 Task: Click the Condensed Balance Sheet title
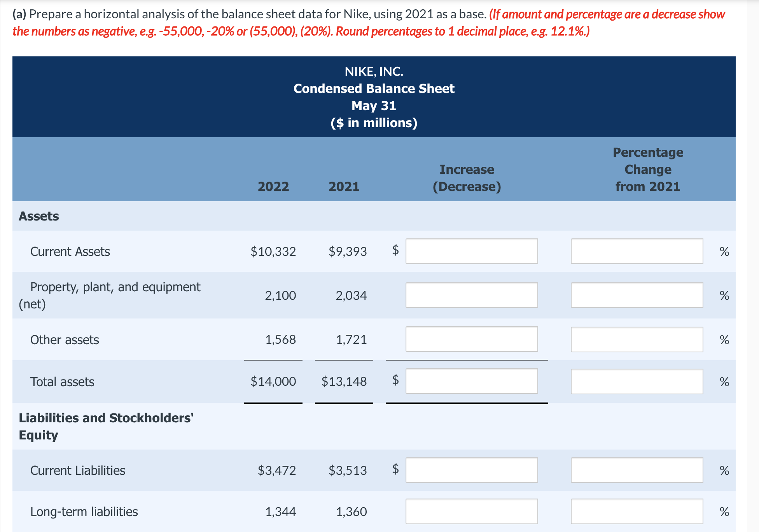point(374,89)
